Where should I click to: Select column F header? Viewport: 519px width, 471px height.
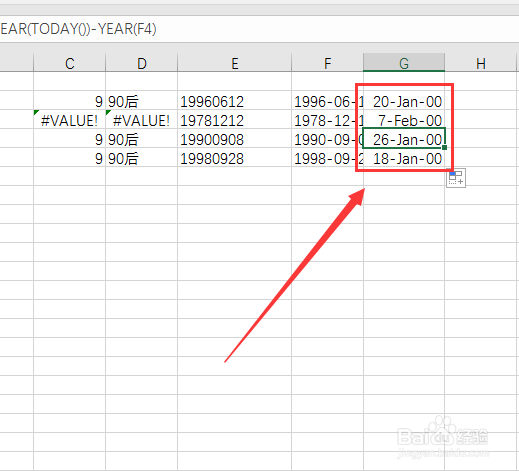327,63
